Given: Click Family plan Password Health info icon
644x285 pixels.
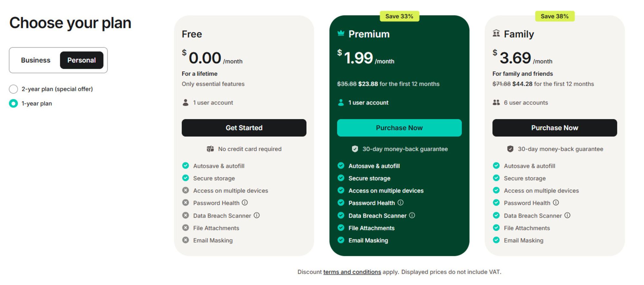Looking at the screenshot, I should 556,203.
